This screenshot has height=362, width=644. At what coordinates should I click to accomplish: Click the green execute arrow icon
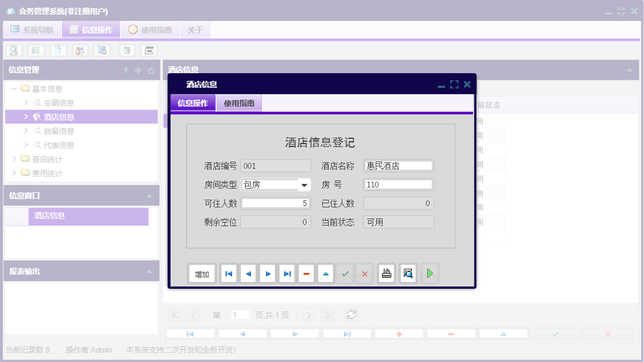430,273
